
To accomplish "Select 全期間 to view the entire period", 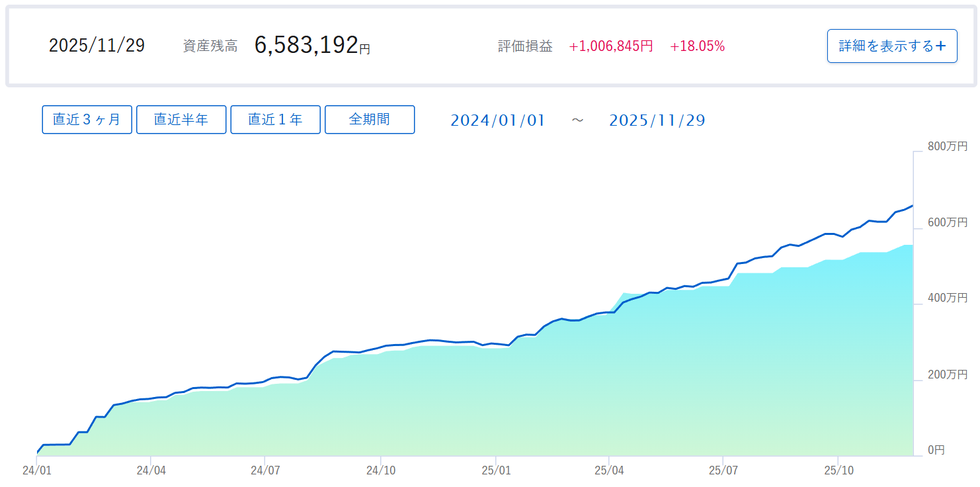I will coord(370,120).
